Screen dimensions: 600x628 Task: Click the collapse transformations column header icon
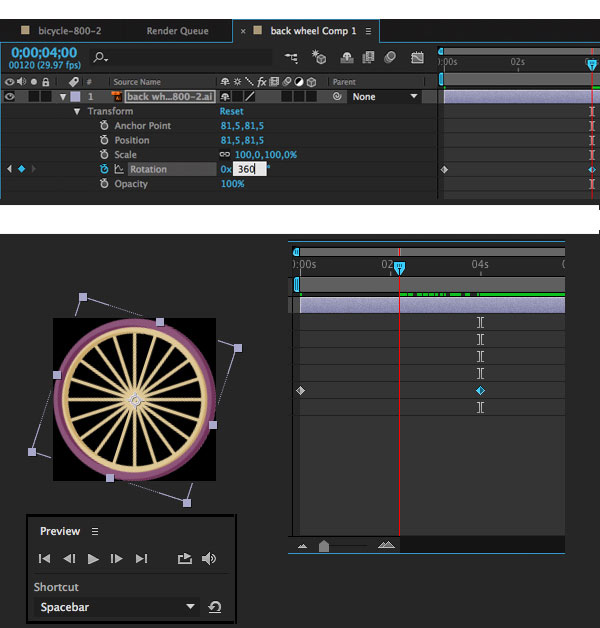pyautogui.click(x=238, y=82)
